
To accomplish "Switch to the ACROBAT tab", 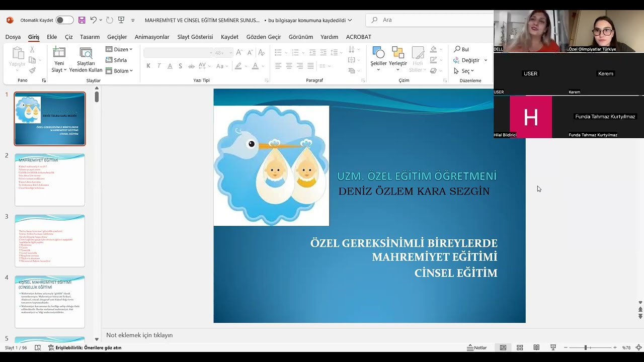I will pyautogui.click(x=359, y=37).
